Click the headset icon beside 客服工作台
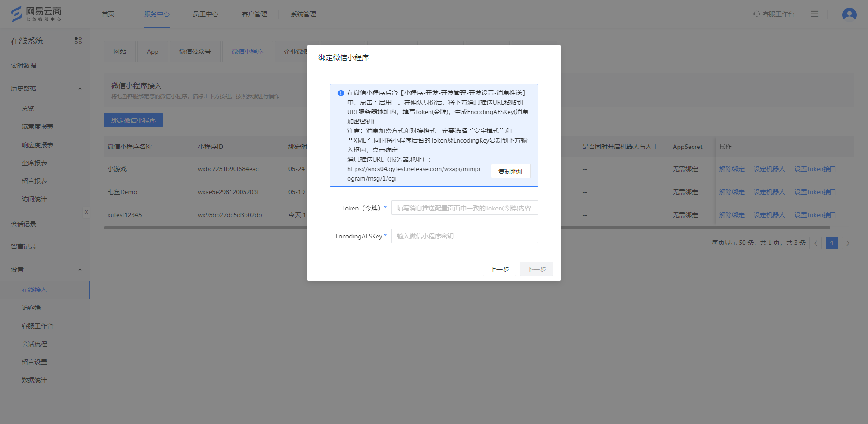The height and width of the screenshot is (424, 868). tap(756, 14)
